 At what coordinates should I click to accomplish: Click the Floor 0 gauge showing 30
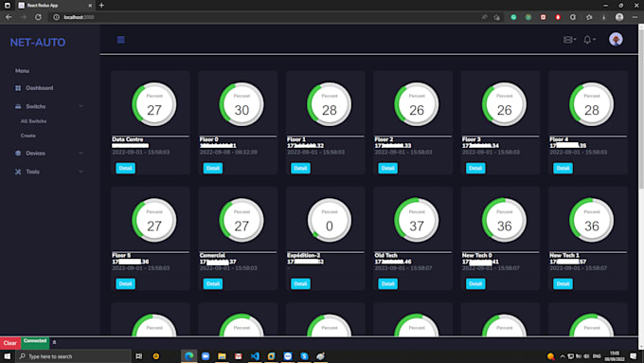(241, 104)
